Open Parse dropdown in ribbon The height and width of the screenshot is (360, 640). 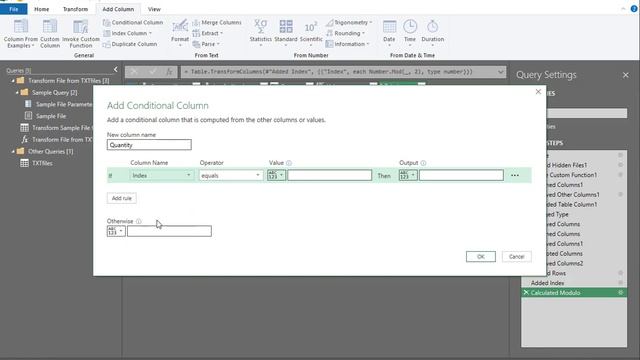[x=206, y=44]
